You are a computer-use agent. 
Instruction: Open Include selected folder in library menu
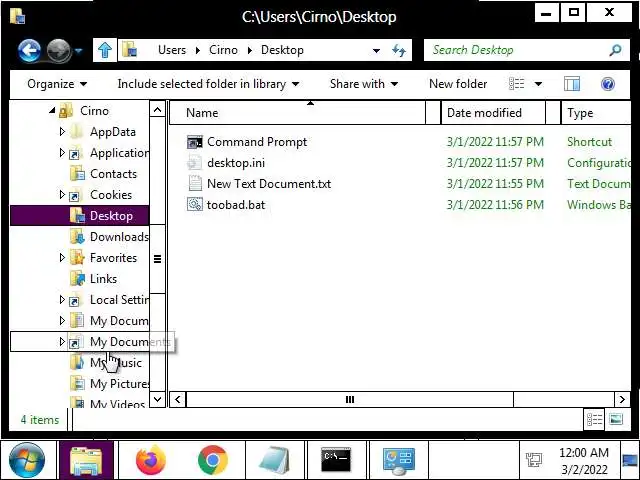(x=209, y=84)
